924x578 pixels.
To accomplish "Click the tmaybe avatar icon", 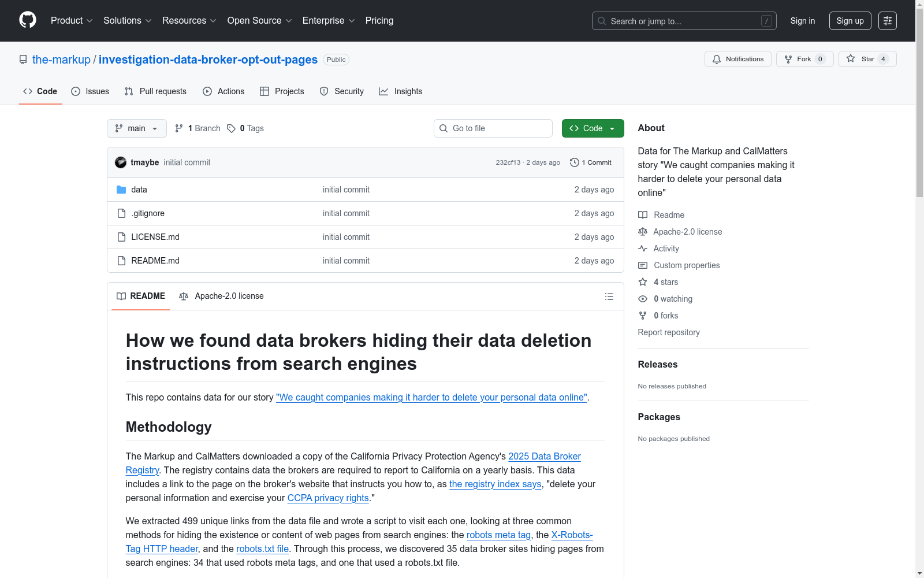I will click(x=121, y=162).
